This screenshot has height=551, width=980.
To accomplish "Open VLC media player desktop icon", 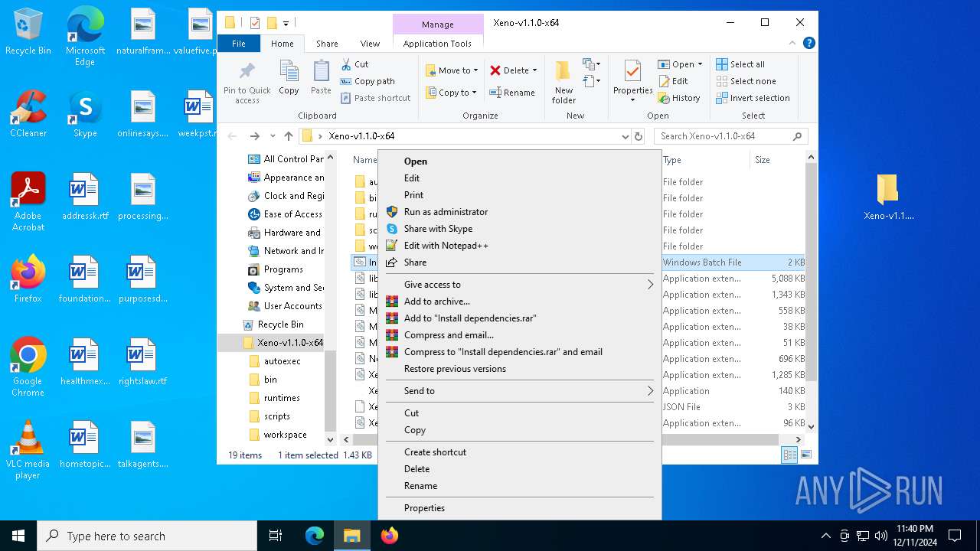I will (28, 450).
